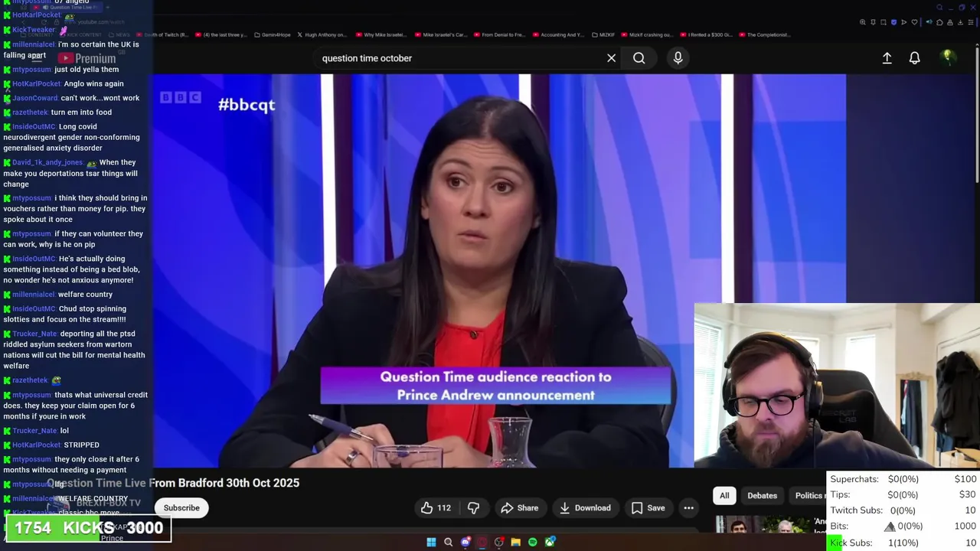Open Discord from the taskbar
The image size is (980, 551).
click(465, 542)
